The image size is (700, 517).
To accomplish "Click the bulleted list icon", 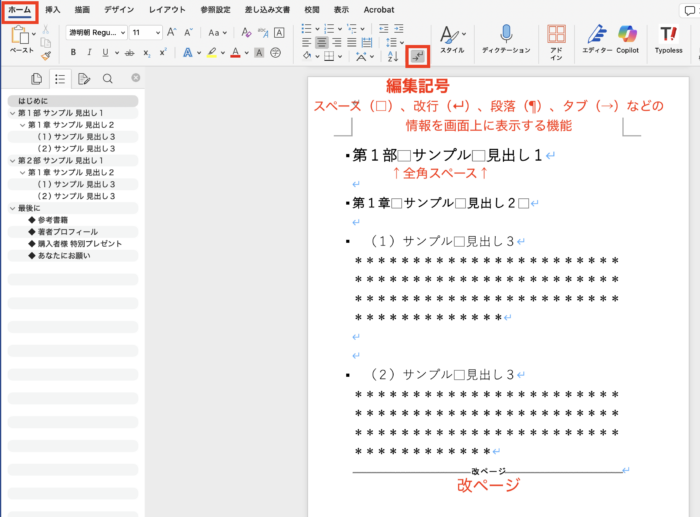I will click(x=306, y=29).
